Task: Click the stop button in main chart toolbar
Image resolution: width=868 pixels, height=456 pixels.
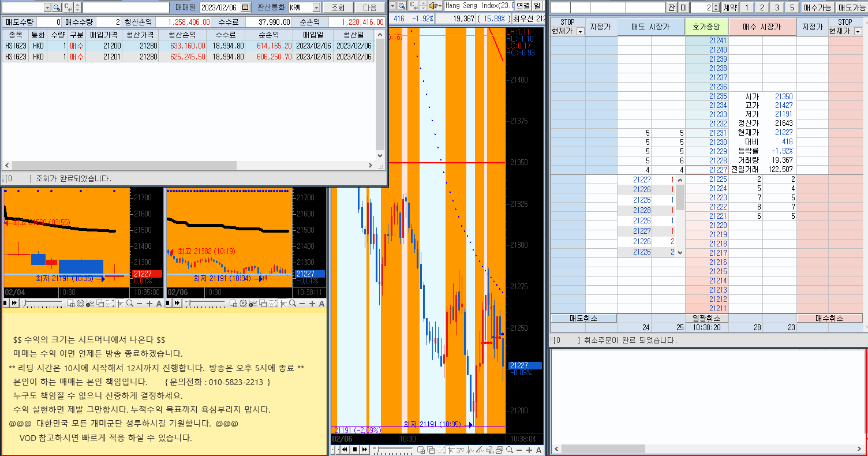Action: coord(355,449)
